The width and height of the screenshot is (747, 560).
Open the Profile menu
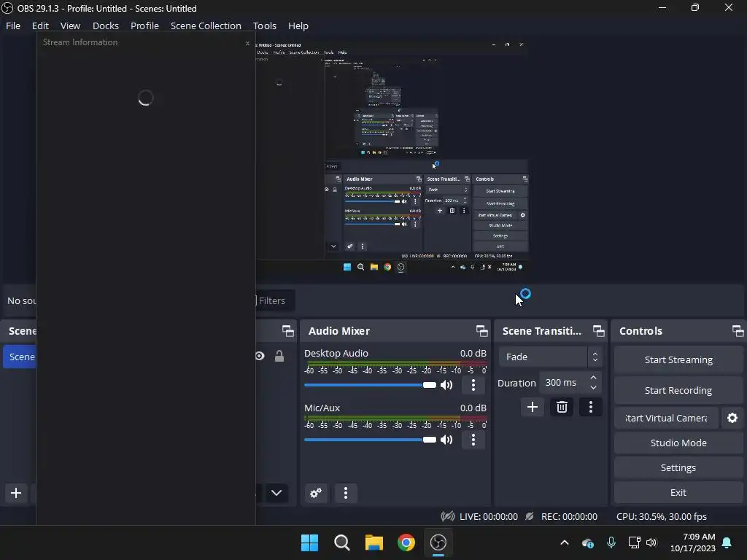(144, 26)
